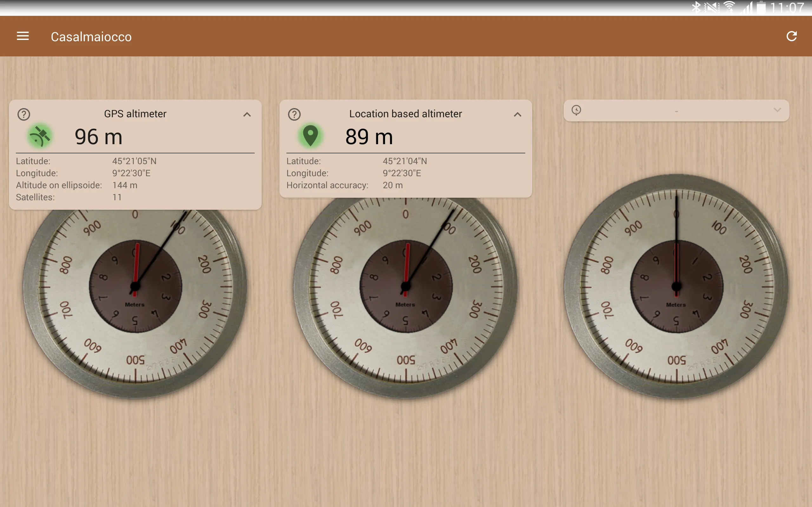
Task: Collapse the GPS altimeter card
Action: pyautogui.click(x=247, y=115)
